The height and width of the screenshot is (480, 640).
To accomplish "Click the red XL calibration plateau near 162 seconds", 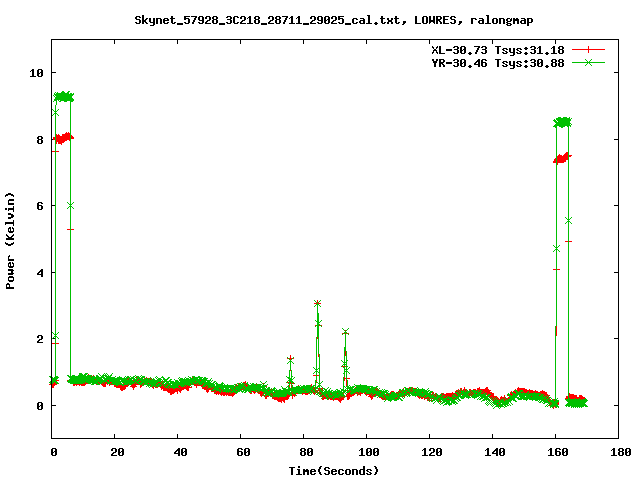I will coord(562,158).
